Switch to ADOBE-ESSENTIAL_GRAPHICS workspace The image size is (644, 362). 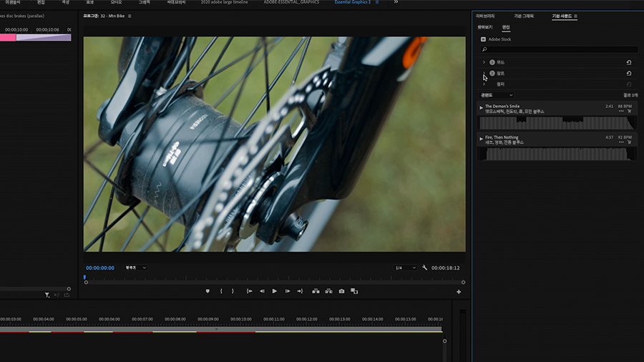click(x=291, y=2)
